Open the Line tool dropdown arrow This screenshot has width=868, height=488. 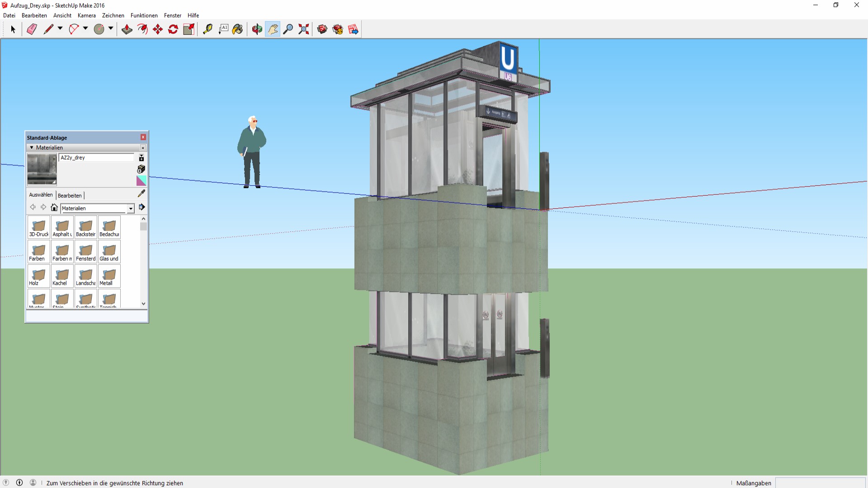pos(60,28)
